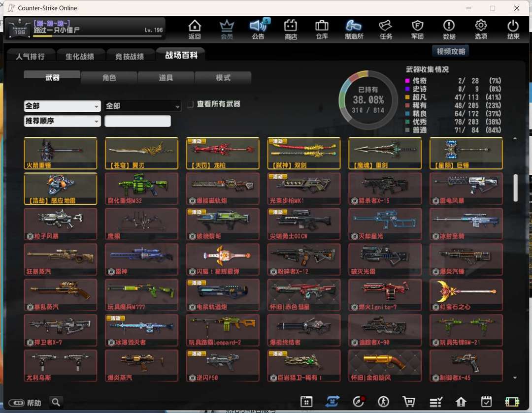Select the 道具 sub-tab
The height and width of the screenshot is (413, 532).
[x=166, y=78]
